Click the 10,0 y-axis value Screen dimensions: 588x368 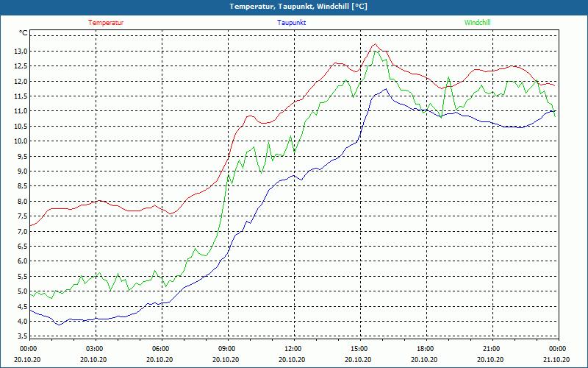point(21,141)
